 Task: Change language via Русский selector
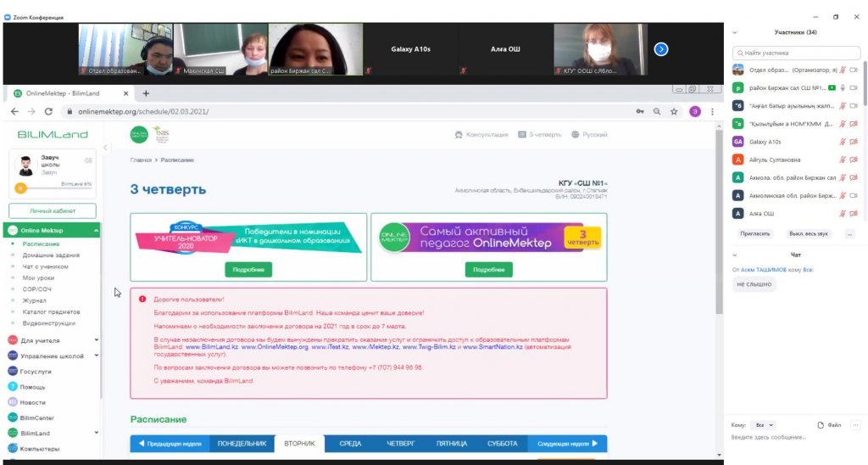coord(590,135)
